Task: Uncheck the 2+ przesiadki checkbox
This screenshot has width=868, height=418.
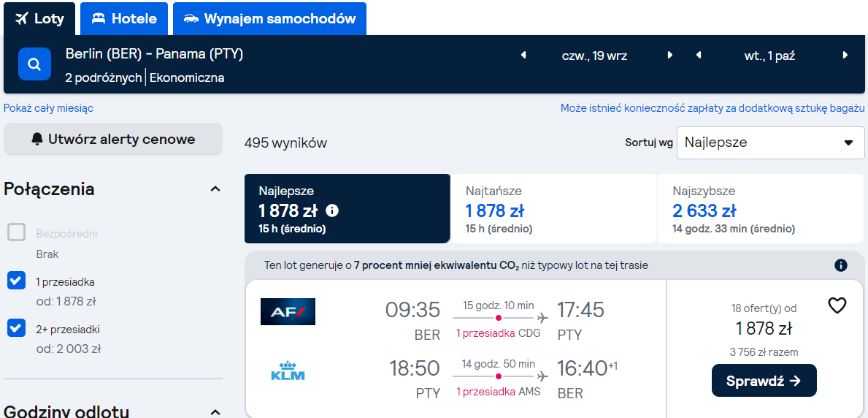Action: (x=17, y=328)
